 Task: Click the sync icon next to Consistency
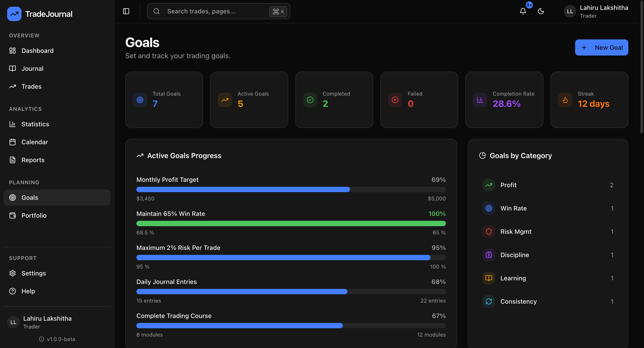coord(489,301)
